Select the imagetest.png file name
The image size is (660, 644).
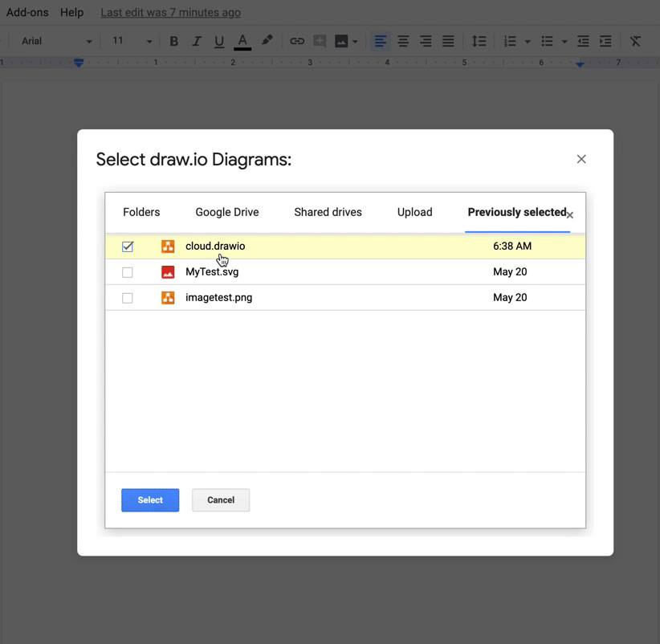tap(219, 298)
